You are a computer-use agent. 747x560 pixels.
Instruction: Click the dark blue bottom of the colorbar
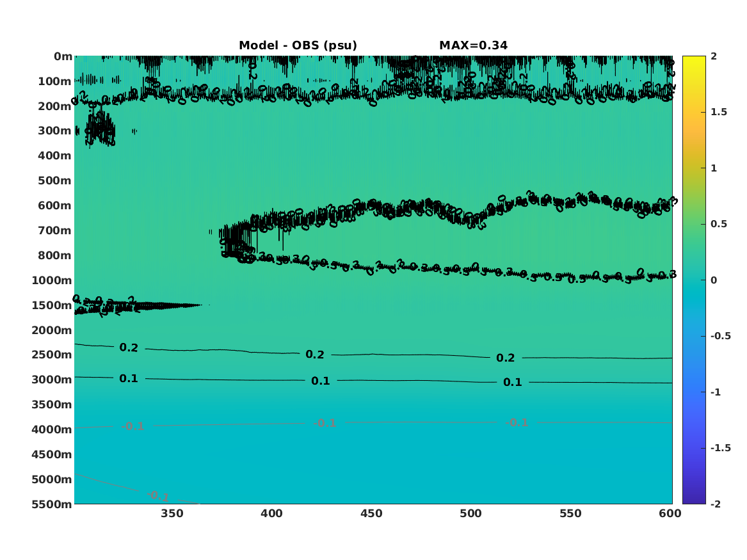pos(694,500)
